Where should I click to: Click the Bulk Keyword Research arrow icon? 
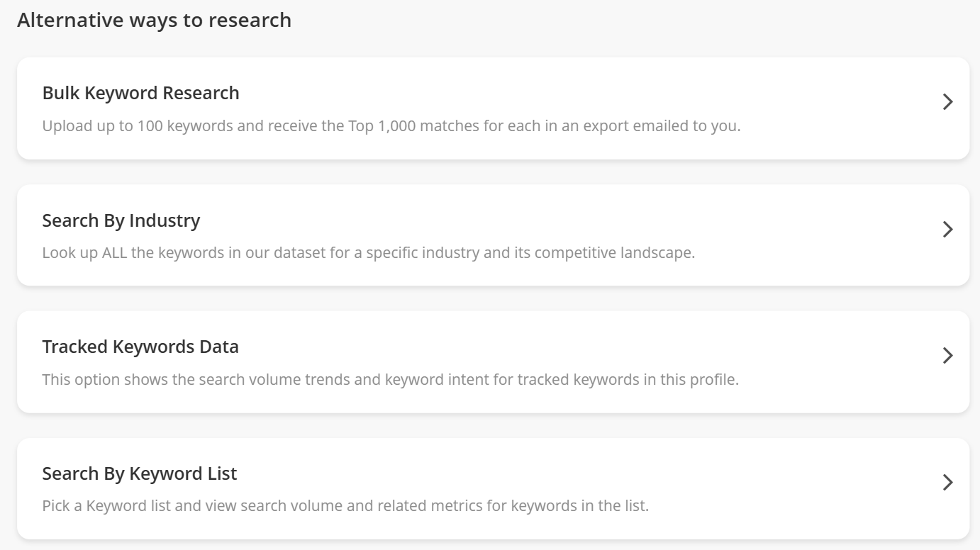pyautogui.click(x=947, y=102)
